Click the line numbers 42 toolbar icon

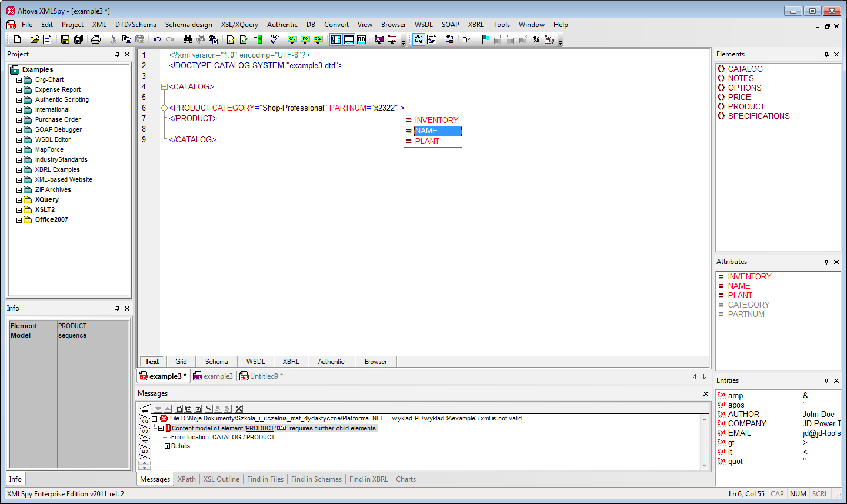click(449, 39)
